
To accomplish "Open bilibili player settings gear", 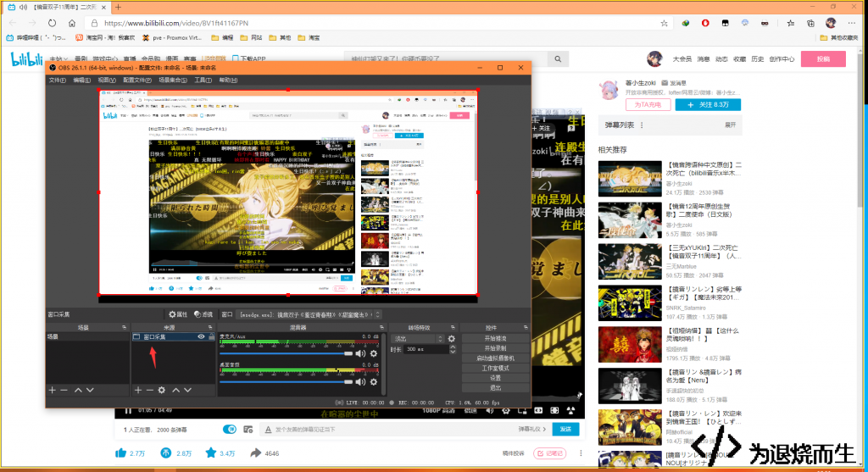I will pos(506,411).
